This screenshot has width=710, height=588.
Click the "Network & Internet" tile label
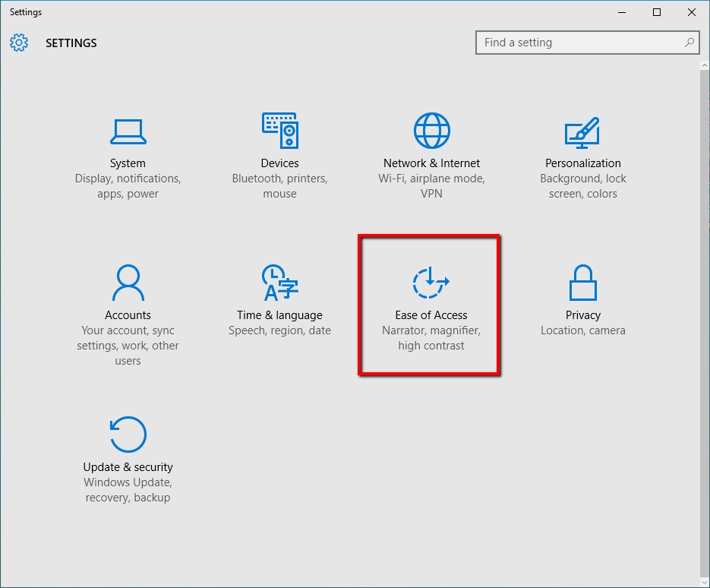[431, 163]
